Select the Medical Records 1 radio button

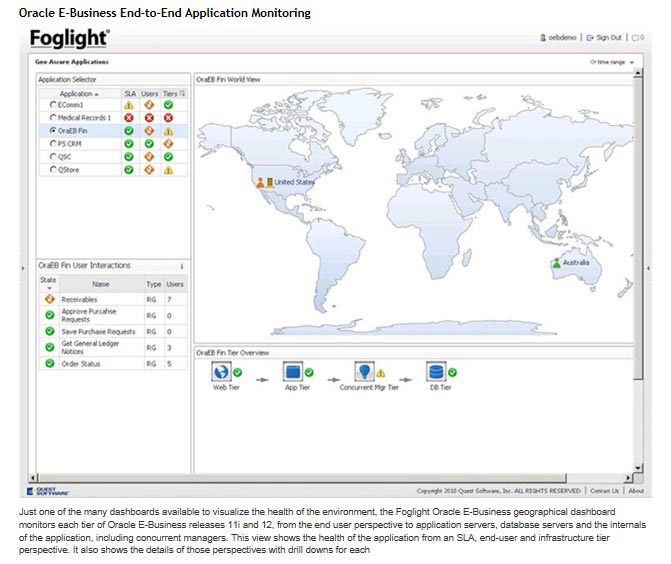[53, 117]
